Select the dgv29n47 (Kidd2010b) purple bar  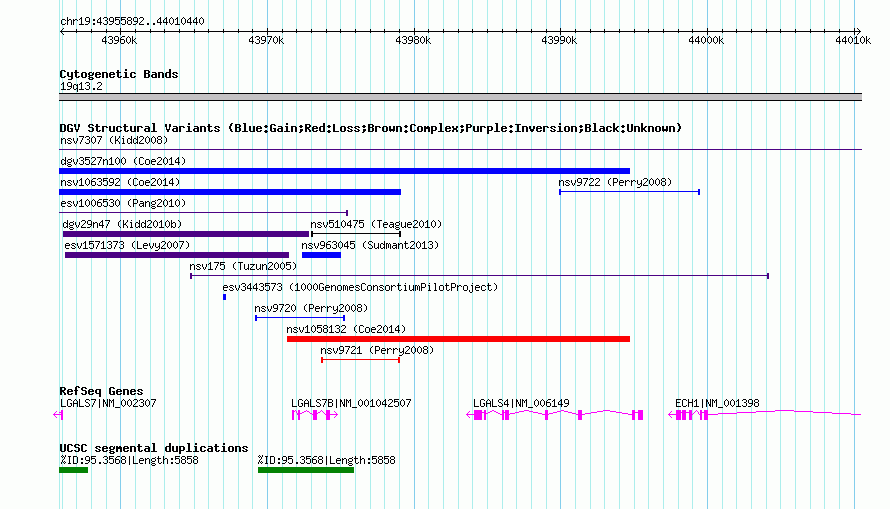coord(186,234)
